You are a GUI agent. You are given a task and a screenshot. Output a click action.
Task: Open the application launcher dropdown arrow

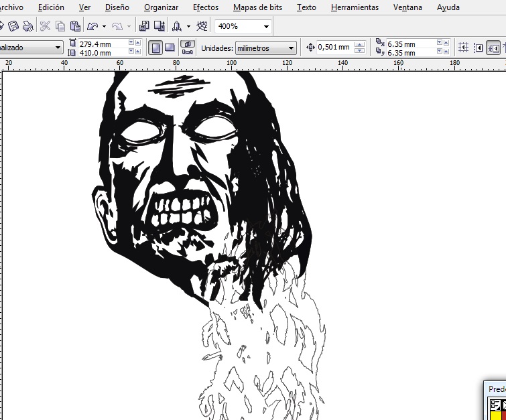(189, 26)
